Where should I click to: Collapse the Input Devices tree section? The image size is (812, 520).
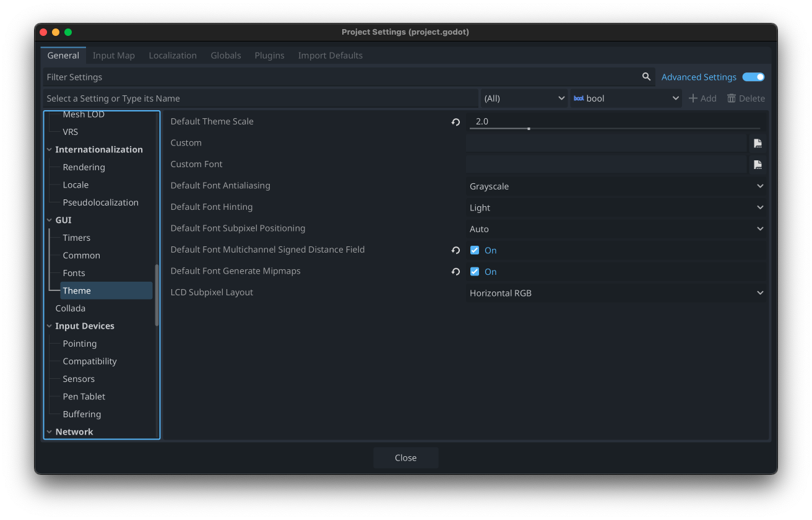click(x=50, y=326)
